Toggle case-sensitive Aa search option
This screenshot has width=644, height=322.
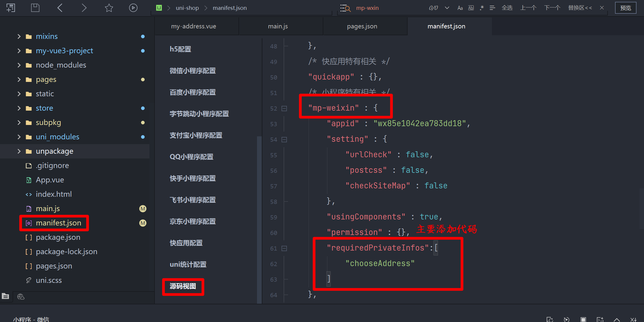click(460, 8)
